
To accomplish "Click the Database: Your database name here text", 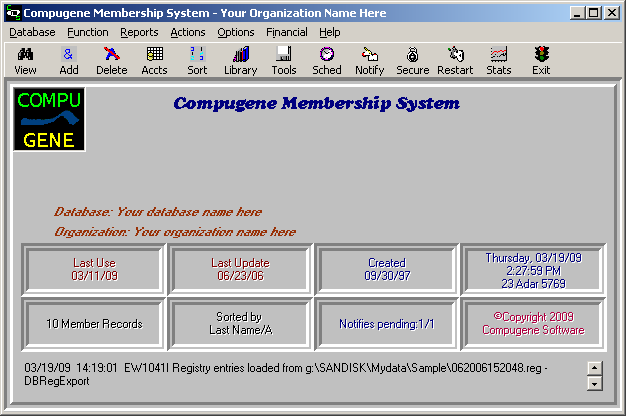I will pos(158,212).
